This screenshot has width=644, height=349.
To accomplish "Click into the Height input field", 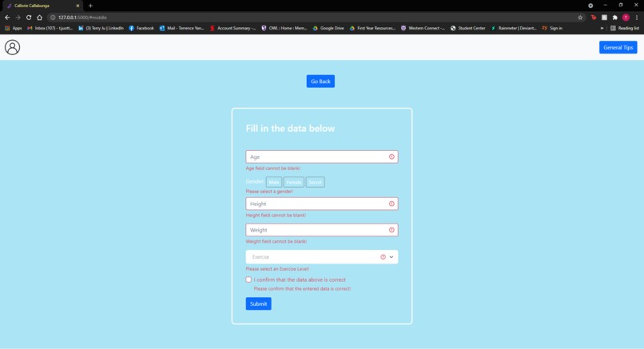I will coord(321,204).
